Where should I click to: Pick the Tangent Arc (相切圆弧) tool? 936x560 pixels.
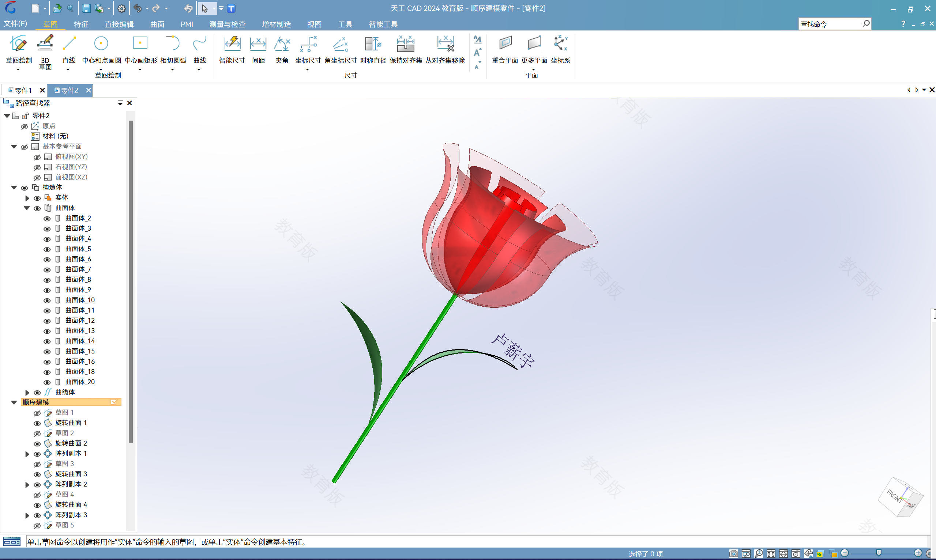[x=173, y=49]
